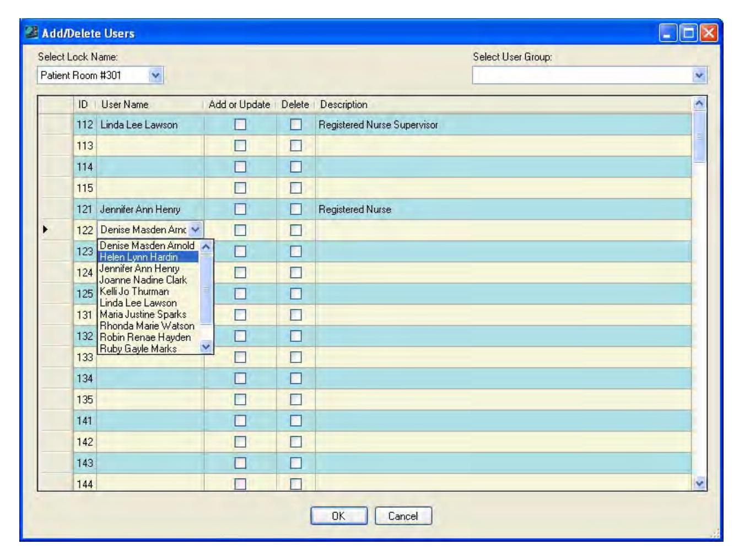Tick Add or Update for ID 121
Screen dimensions: 739x560
[x=240, y=209]
